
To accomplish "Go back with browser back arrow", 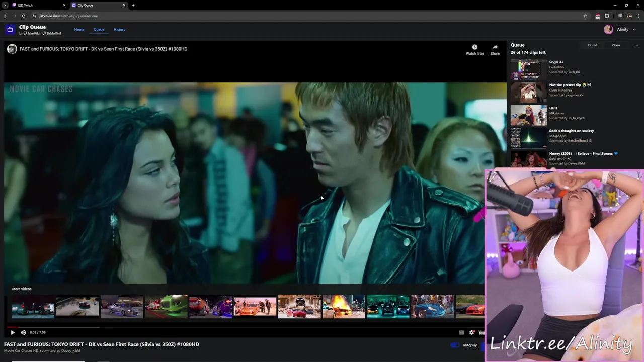I will pos(6,16).
